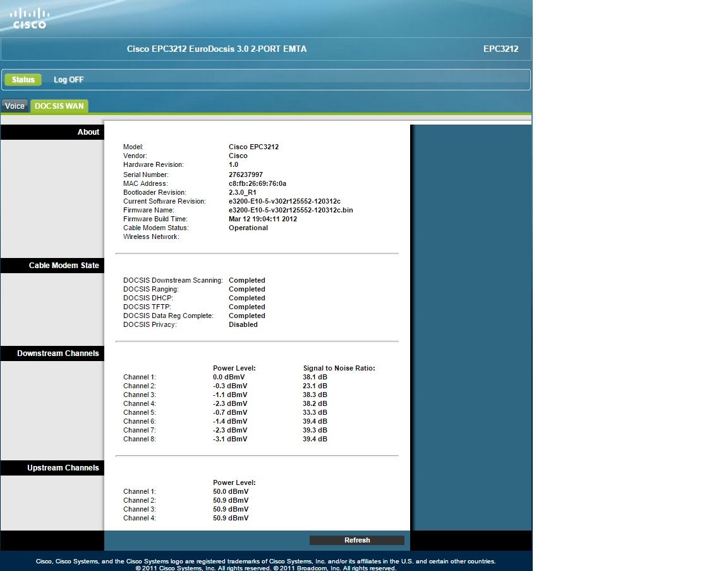Viewport: 728px width, 571px height.
Task: Click the upstream Channel 3 label
Action: (139, 509)
